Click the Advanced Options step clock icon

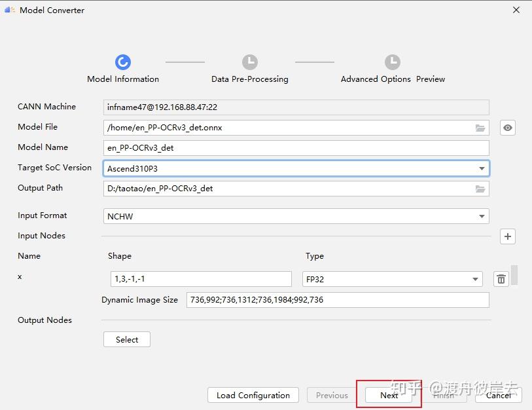coord(393,62)
